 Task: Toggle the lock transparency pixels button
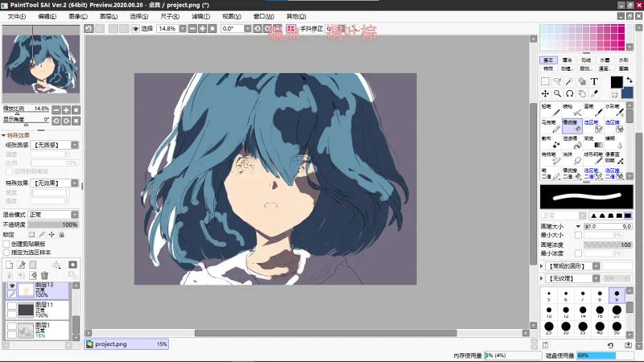coord(31,234)
